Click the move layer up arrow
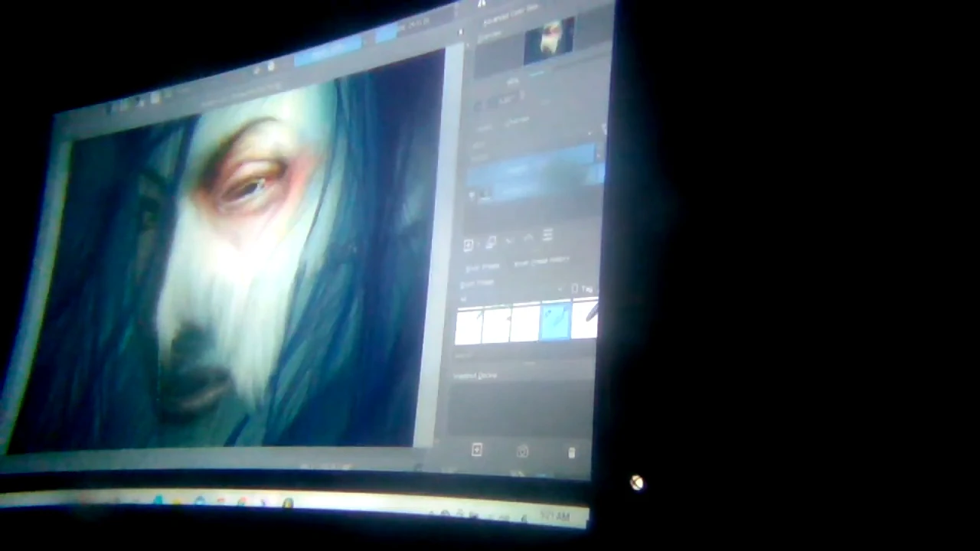The image size is (980, 551). tap(528, 238)
